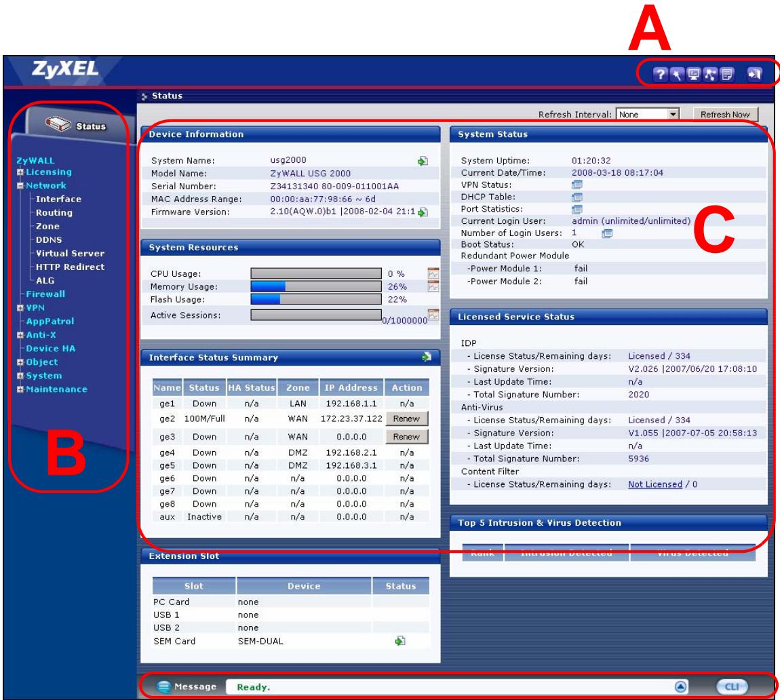The width and height of the screenshot is (782, 700).
Task: Click the Logout door icon
Action: pos(754,75)
